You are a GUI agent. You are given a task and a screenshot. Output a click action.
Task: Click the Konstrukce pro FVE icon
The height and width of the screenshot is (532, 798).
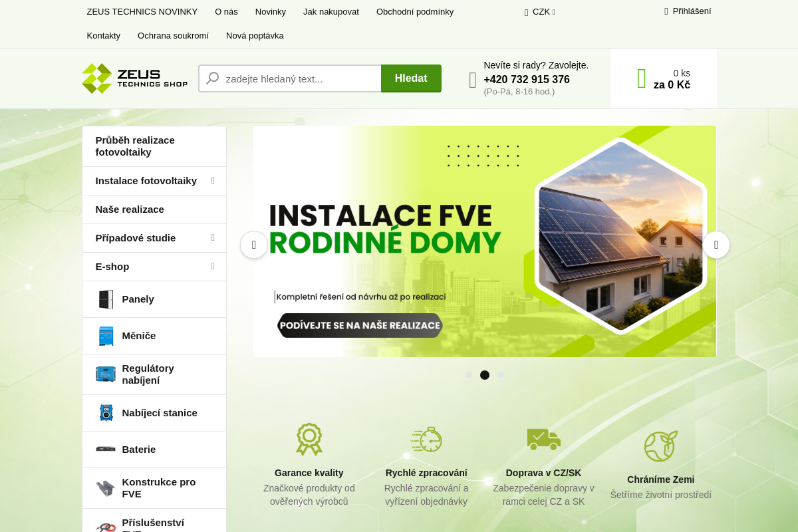pyautogui.click(x=106, y=488)
